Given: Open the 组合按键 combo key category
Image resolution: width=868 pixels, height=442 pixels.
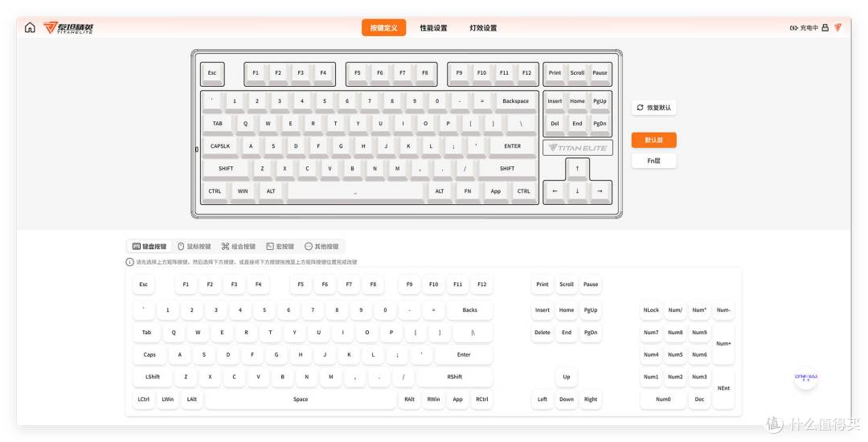Looking at the screenshot, I should pos(238,247).
